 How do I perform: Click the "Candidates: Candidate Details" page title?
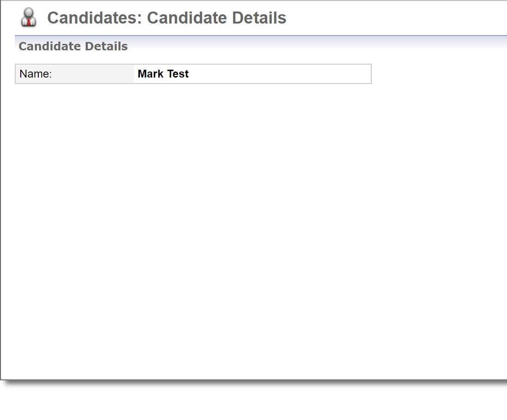pos(167,18)
